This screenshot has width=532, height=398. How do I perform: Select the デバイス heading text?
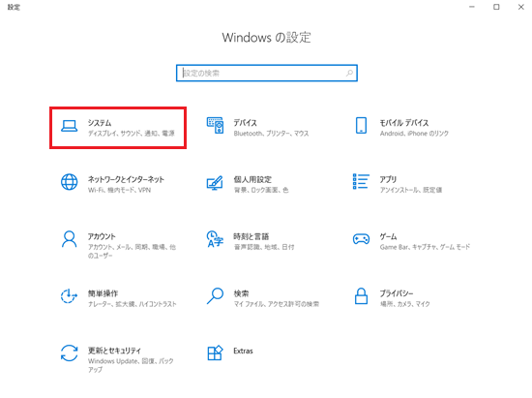pos(246,123)
